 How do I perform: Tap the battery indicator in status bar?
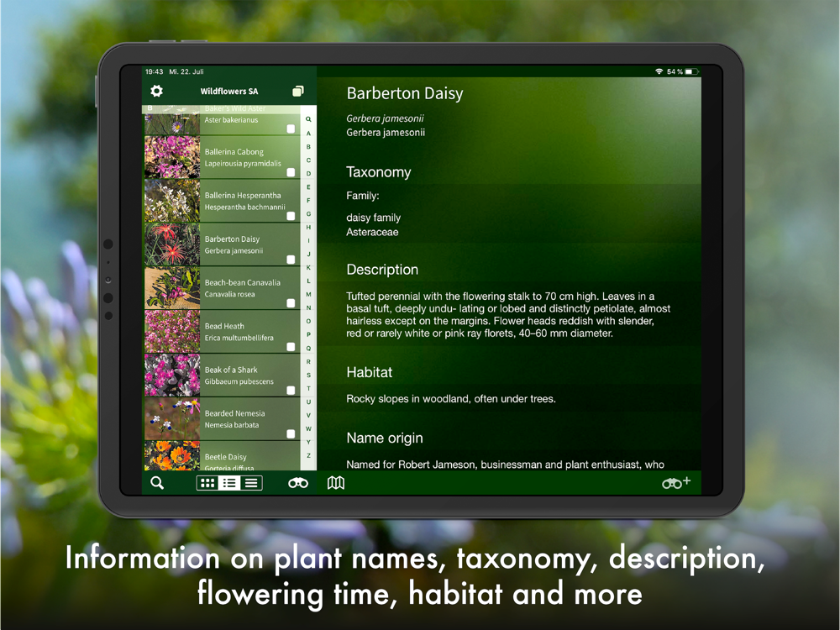click(692, 71)
